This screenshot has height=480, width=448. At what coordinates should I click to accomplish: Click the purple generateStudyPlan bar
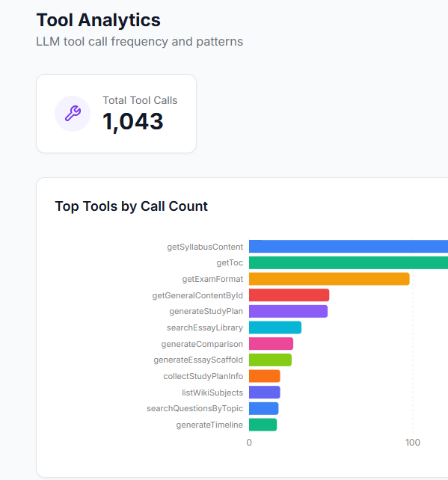pos(288,311)
